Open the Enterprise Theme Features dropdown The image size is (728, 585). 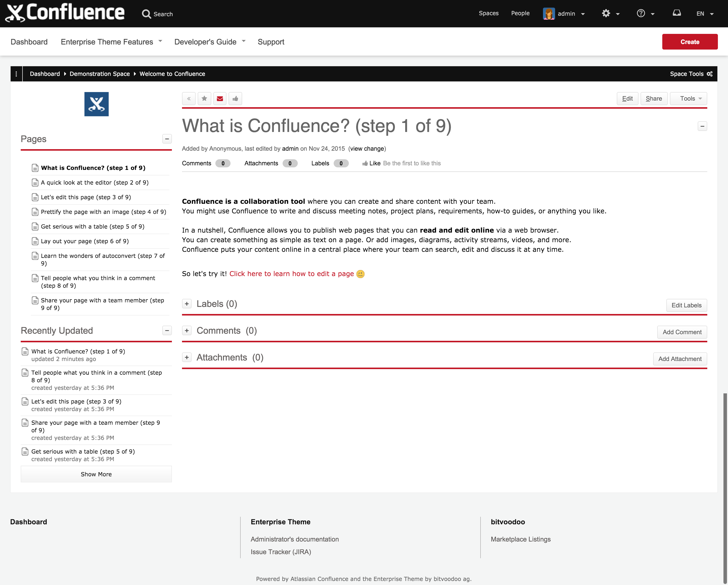(111, 42)
